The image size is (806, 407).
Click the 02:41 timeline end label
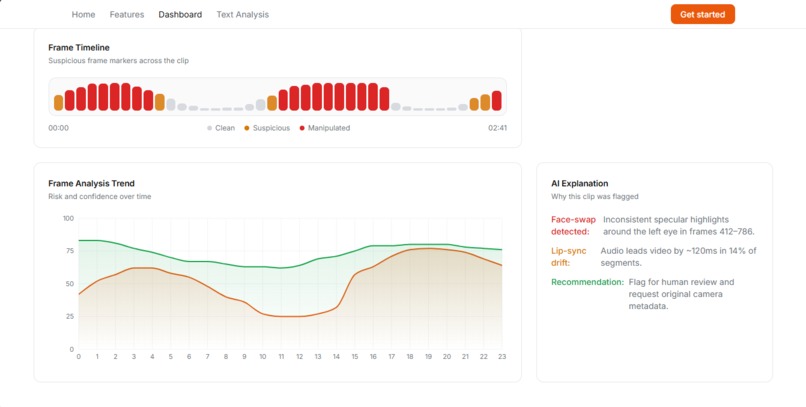498,128
